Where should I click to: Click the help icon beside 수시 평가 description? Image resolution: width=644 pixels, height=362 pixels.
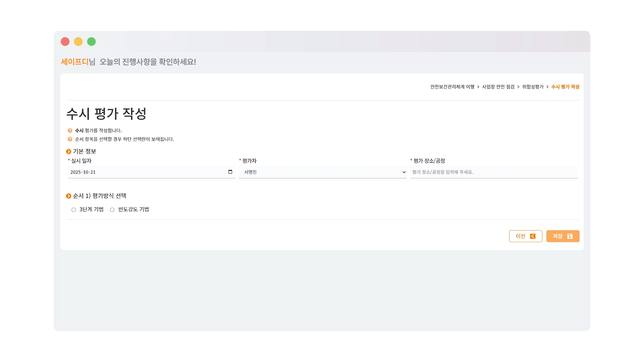point(69,131)
